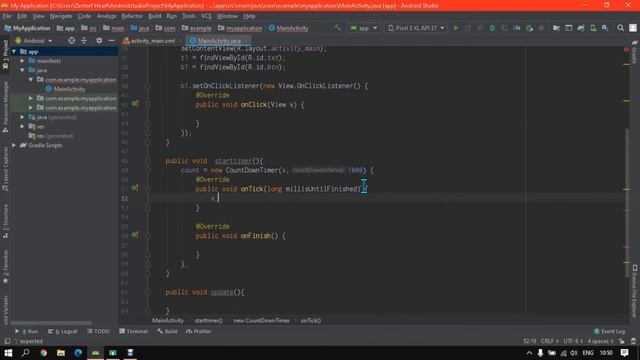Click the editor vertical scrollbar
Screen dimensions: 640x360
(x=627, y=203)
